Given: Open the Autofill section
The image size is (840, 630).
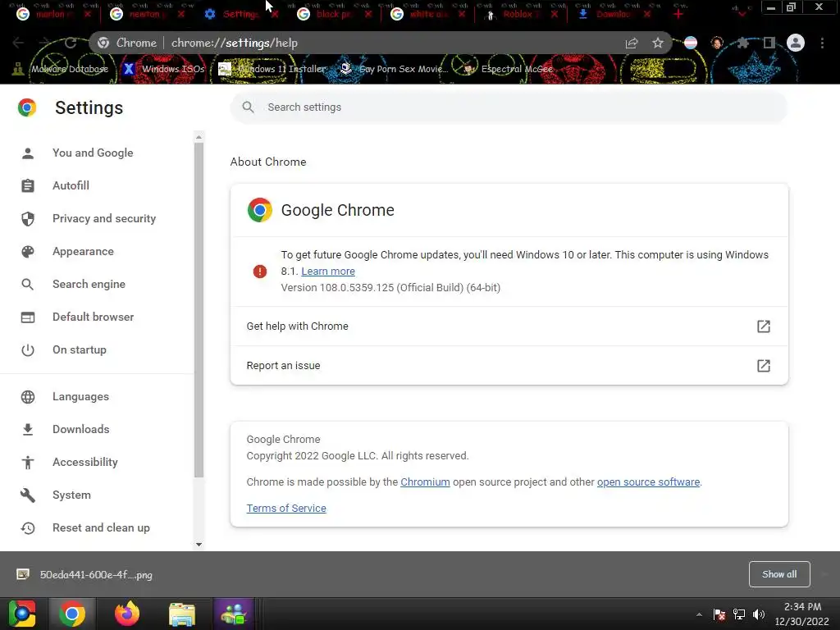Looking at the screenshot, I should pyautogui.click(x=71, y=185).
